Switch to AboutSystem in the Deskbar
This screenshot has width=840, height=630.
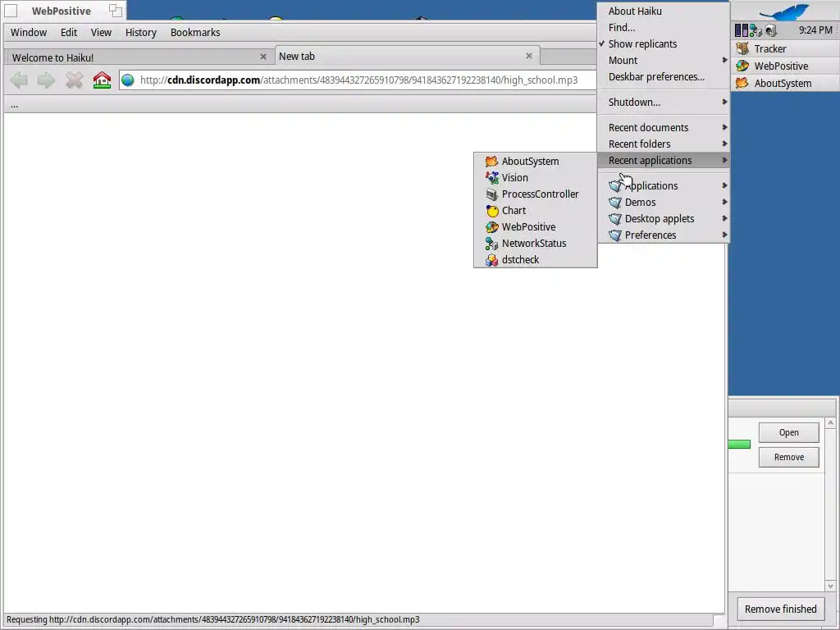[785, 83]
